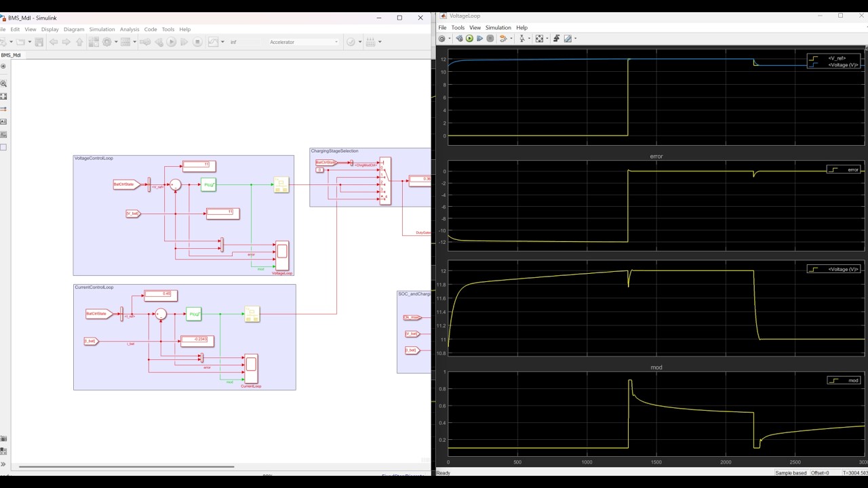The width and height of the screenshot is (868, 488).
Task: Stop simulation from VoltageLoop scope
Action: point(490,39)
